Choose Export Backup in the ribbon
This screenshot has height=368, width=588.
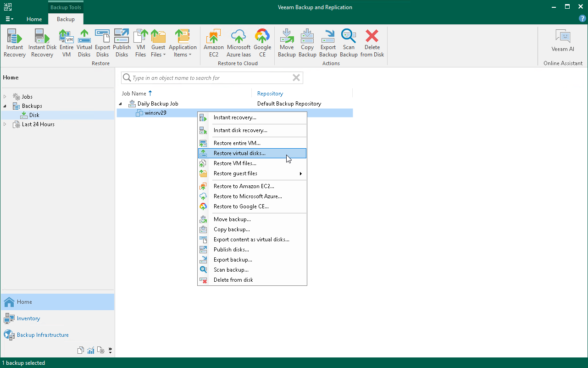click(x=328, y=43)
